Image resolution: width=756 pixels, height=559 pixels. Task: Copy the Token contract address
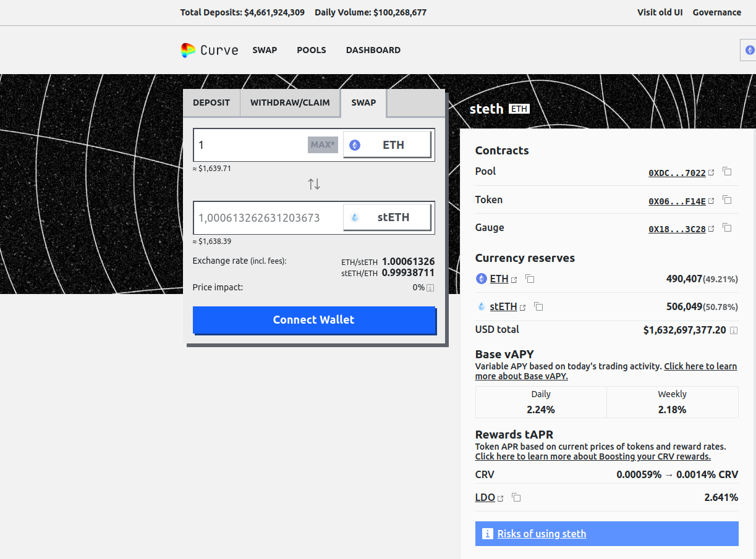coord(727,200)
